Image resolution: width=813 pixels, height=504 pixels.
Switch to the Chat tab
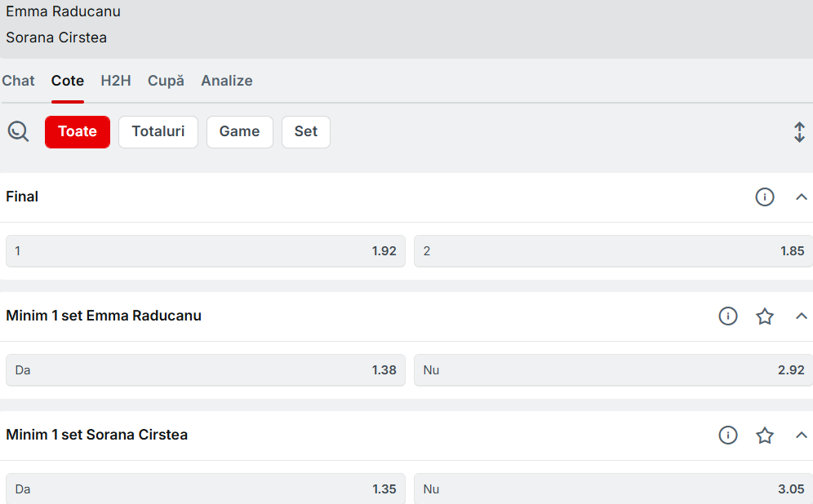[18, 81]
